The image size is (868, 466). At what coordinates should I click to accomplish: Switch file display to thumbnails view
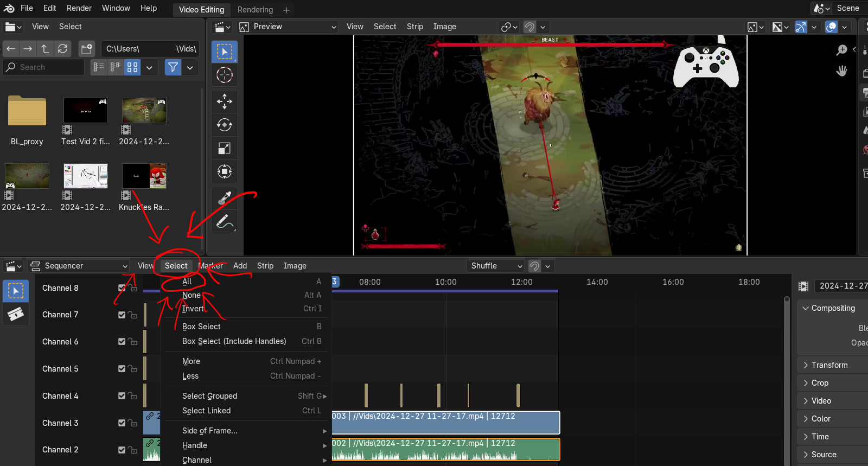pos(132,67)
